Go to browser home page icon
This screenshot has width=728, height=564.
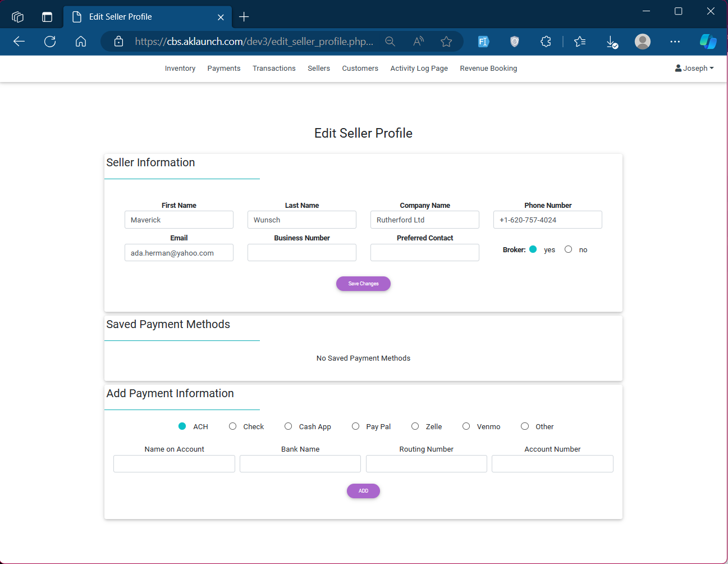click(x=81, y=42)
